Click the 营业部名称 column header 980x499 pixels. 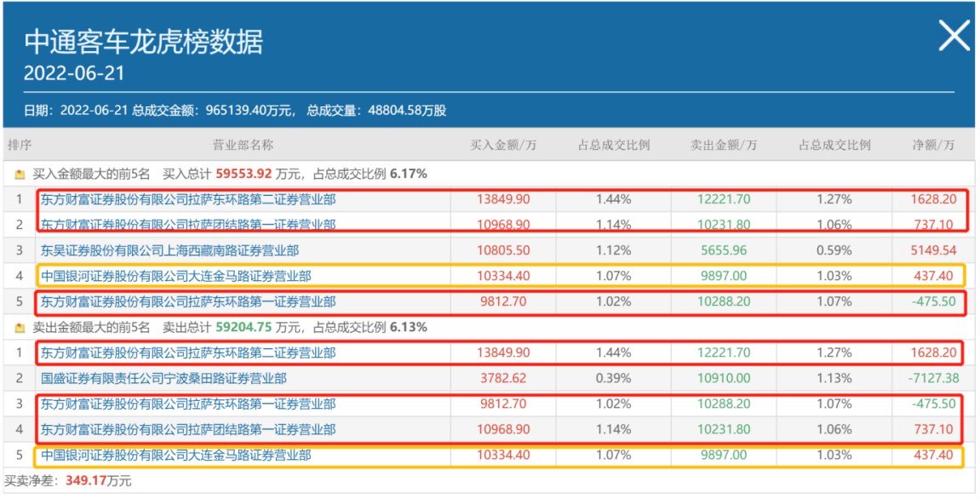244,145
